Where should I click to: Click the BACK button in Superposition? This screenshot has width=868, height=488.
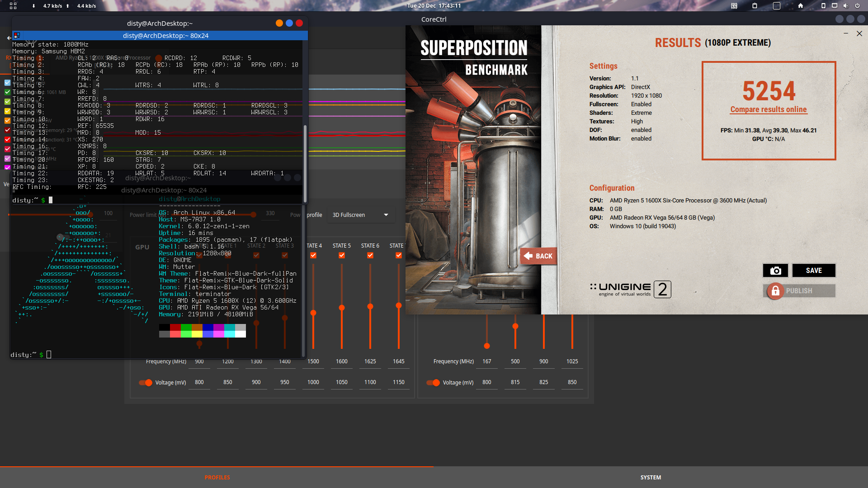(538, 256)
